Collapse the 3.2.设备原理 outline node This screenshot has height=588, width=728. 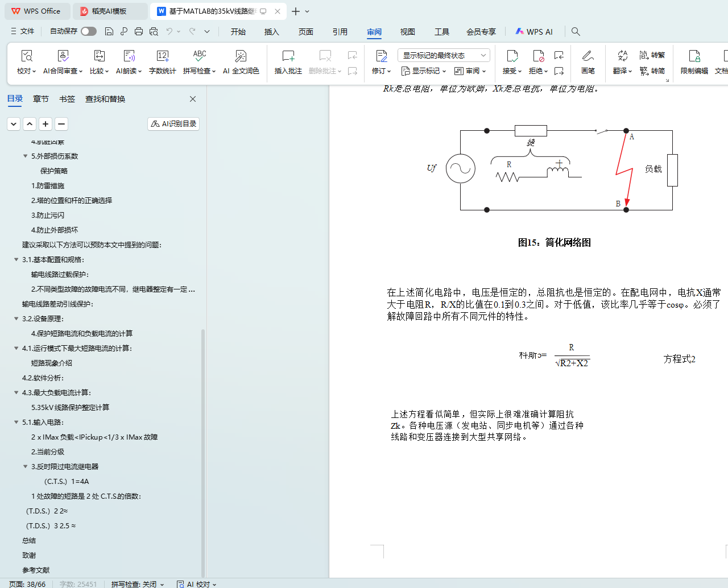16,318
